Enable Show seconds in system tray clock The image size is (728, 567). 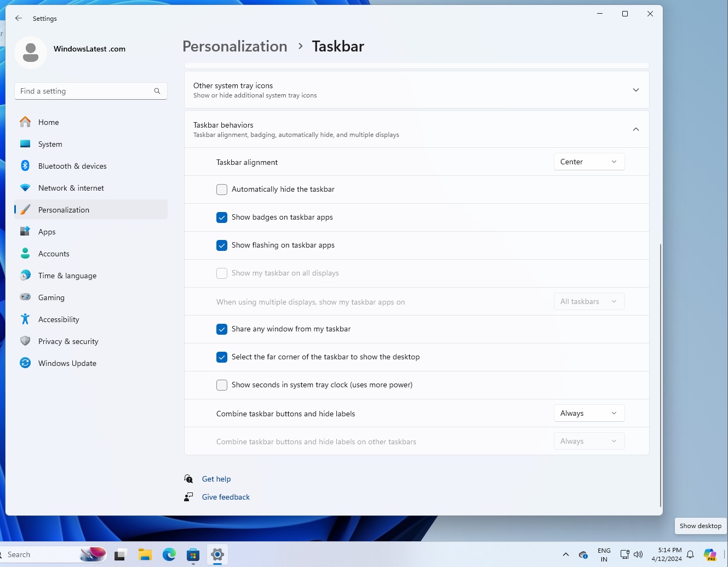221,385
